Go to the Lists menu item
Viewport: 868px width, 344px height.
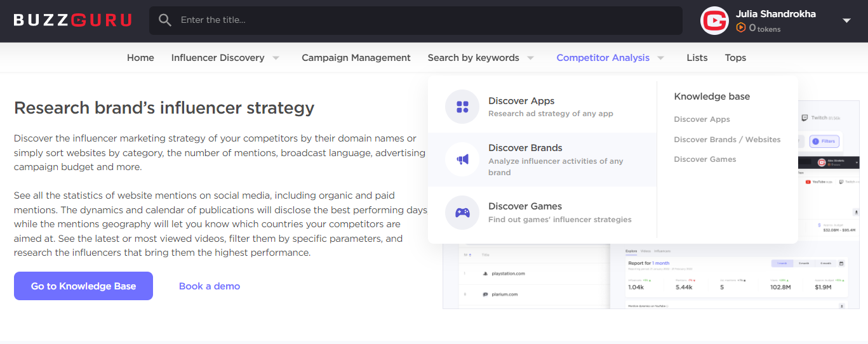(697, 58)
